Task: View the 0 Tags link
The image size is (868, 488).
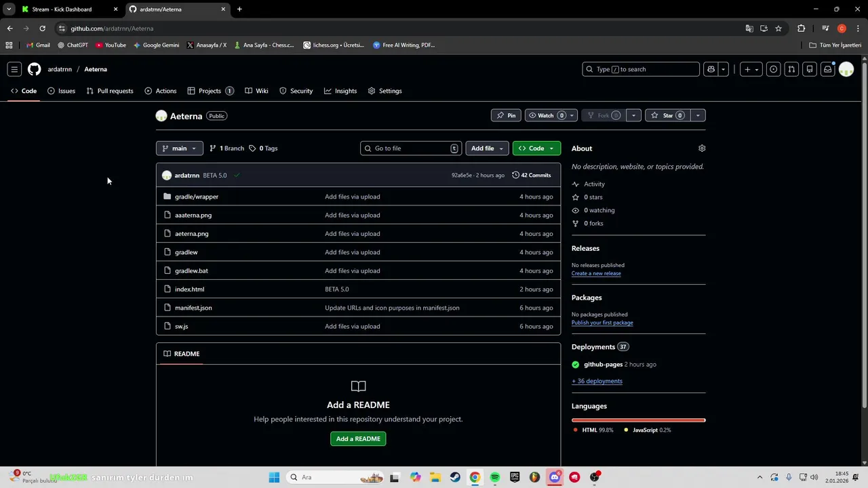Action: pos(263,148)
